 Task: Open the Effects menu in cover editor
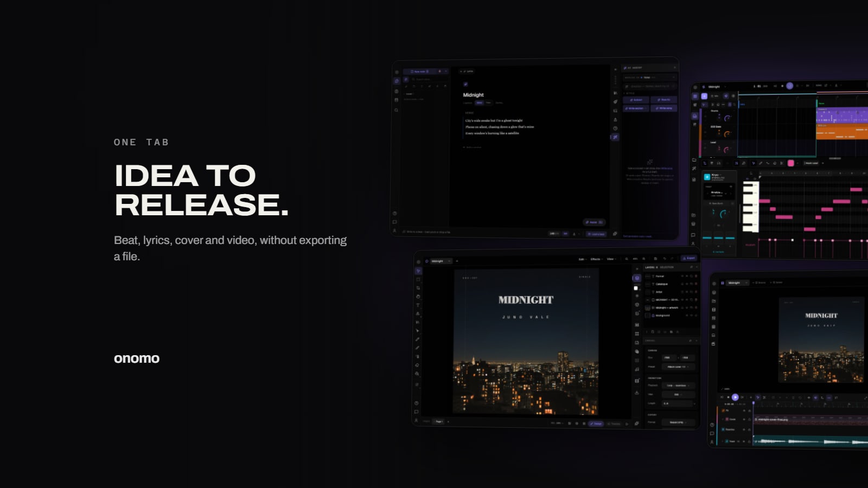[x=596, y=259]
